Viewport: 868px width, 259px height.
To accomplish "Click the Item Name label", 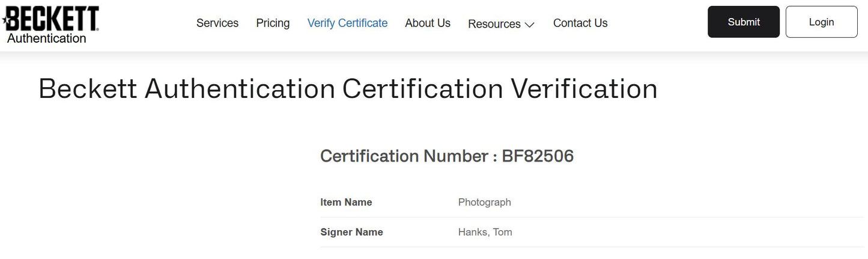I will click(346, 203).
